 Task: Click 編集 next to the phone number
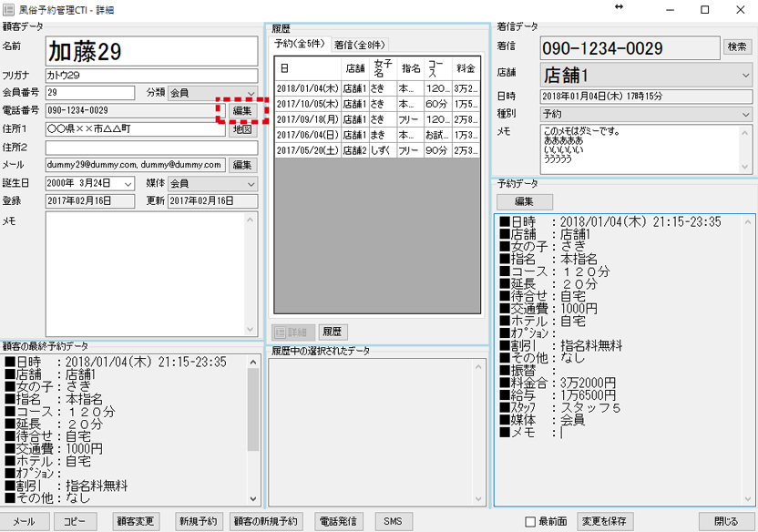[242, 110]
